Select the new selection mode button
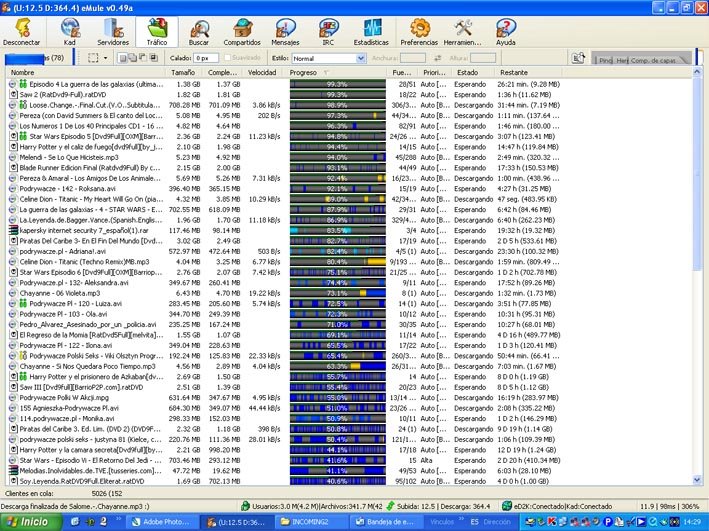The height and width of the screenshot is (531, 709). pyautogui.click(x=122, y=58)
